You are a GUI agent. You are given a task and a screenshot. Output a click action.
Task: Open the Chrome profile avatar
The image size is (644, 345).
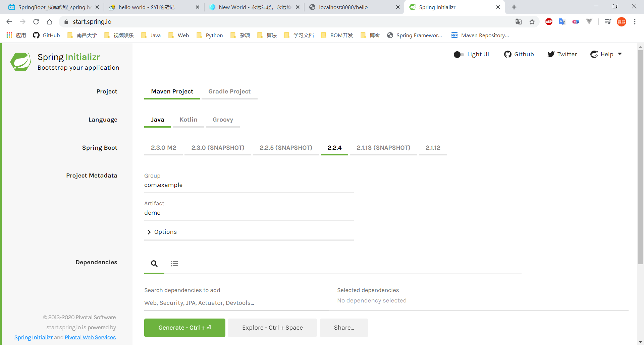pos(622,22)
